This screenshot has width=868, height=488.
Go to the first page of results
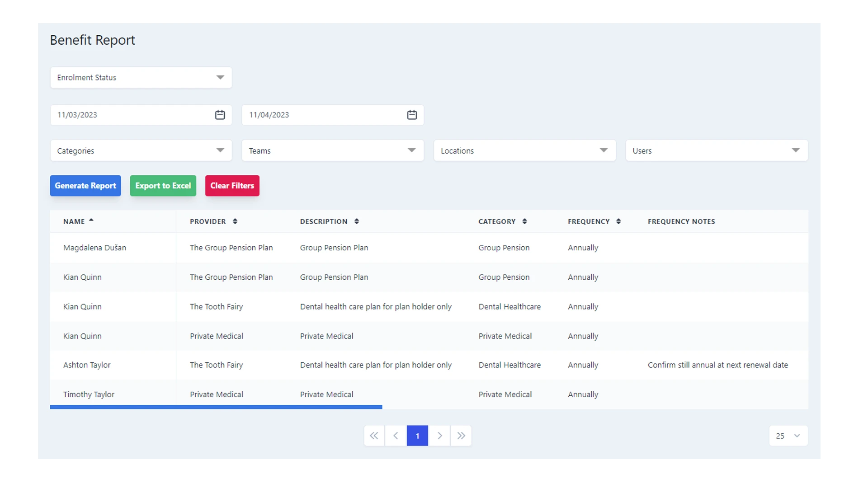tap(374, 436)
